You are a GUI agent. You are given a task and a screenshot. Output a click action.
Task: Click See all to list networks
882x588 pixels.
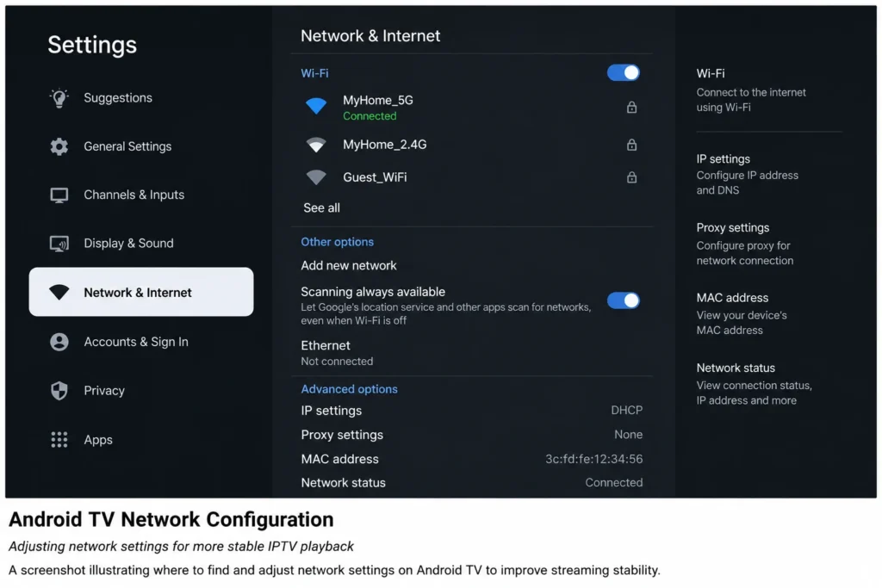tap(321, 208)
